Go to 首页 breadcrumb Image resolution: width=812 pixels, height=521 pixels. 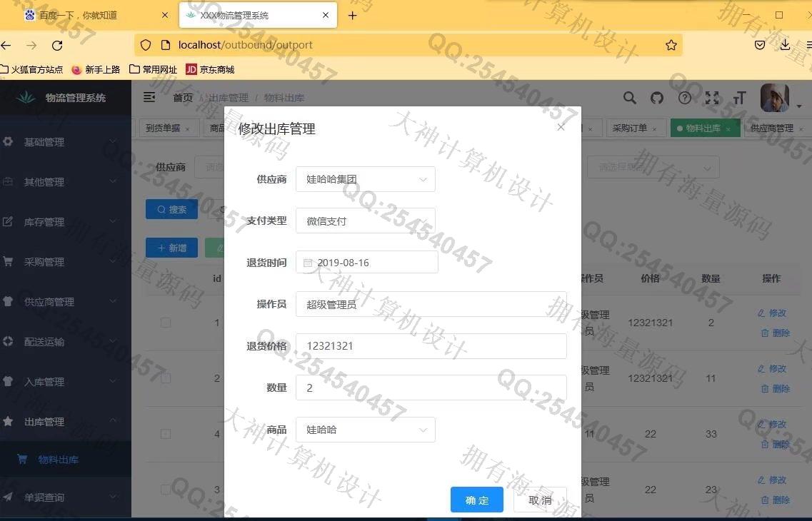tap(182, 98)
